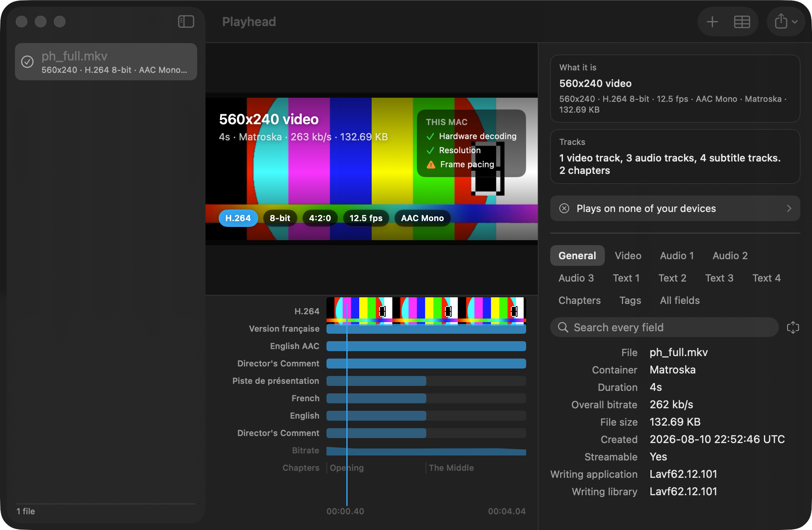
Task: Focus the Search every field box
Action: tap(664, 328)
